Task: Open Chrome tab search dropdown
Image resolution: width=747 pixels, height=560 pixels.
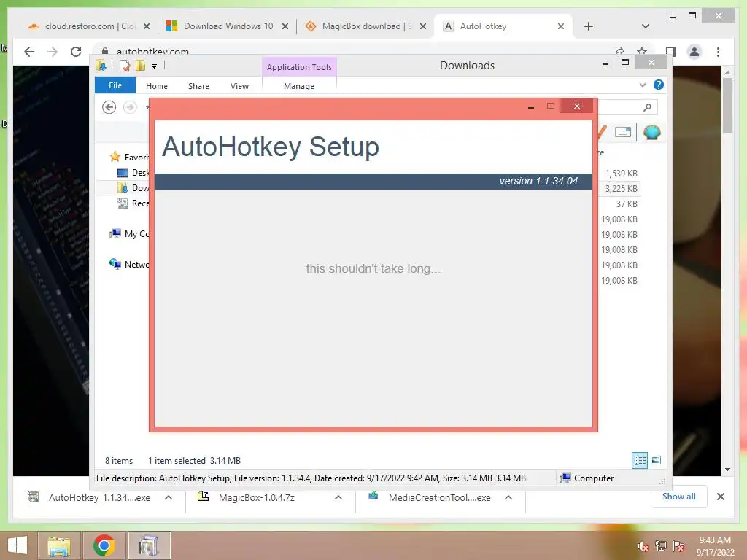Action: point(645,26)
